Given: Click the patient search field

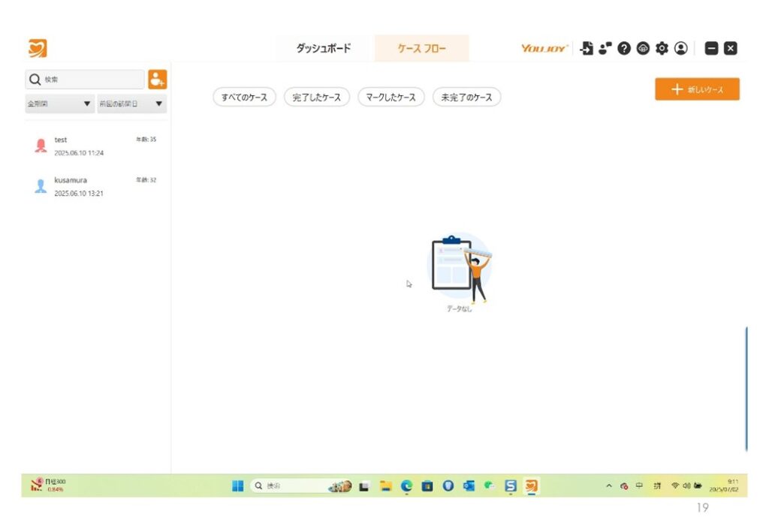Looking at the screenshot, I should (x=85, y=80).
